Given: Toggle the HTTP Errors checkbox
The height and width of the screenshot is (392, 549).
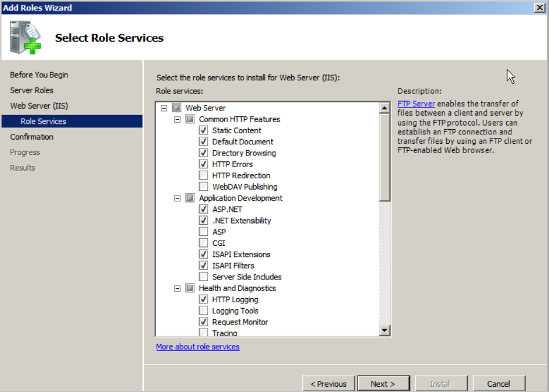Looking at the screenshot, I should [x=203, y=164].
